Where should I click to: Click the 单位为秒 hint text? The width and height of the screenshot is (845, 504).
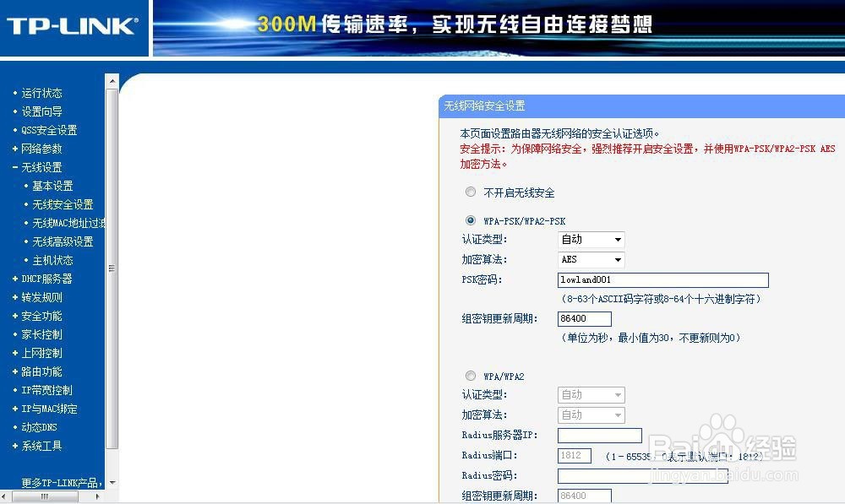click(651, 338)
